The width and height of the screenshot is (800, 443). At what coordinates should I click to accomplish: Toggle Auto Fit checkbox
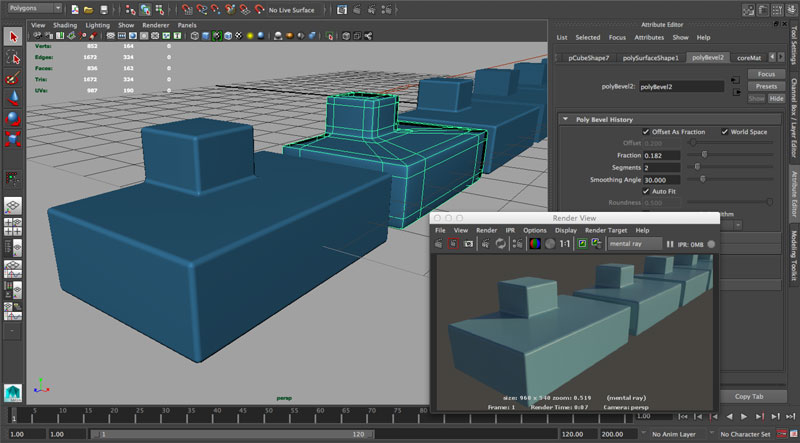tap(646, 191)
